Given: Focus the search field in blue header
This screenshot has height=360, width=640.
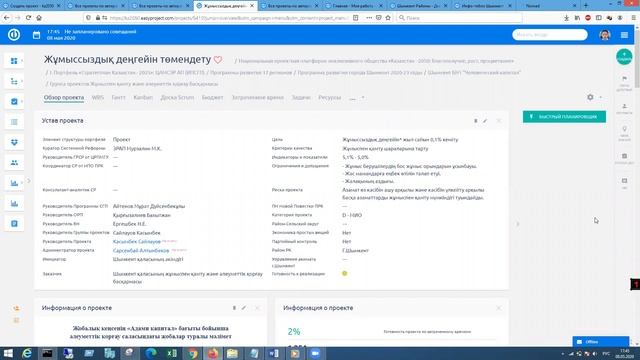Looking at the screenshot, I should pos(549,35).
